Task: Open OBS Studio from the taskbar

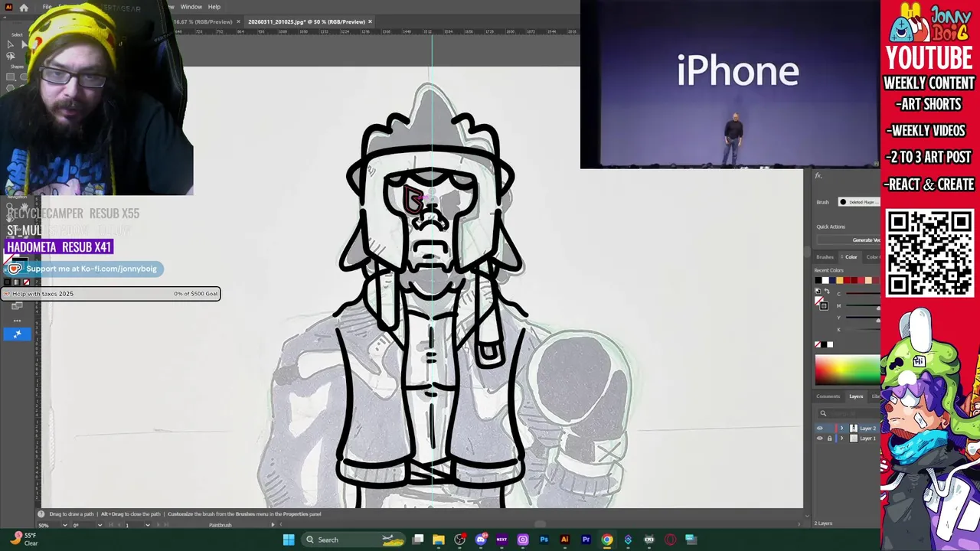Action: click(x=459, y=540)
